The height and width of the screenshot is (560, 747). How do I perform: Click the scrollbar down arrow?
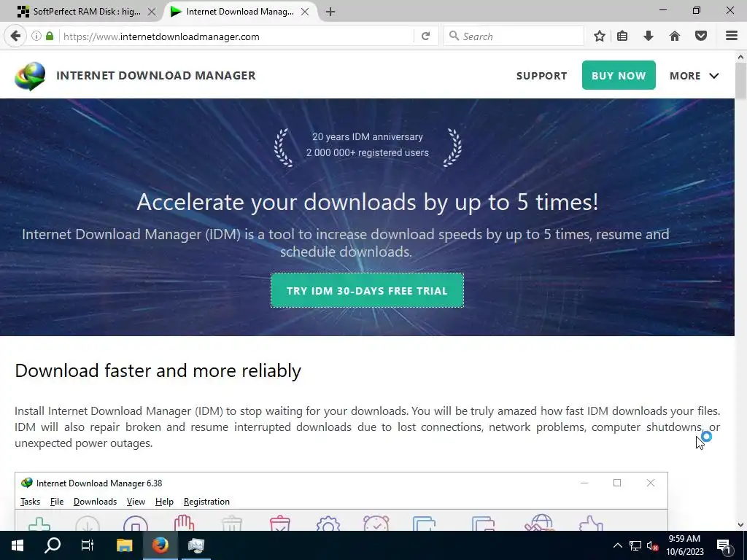tap(740, 525)
